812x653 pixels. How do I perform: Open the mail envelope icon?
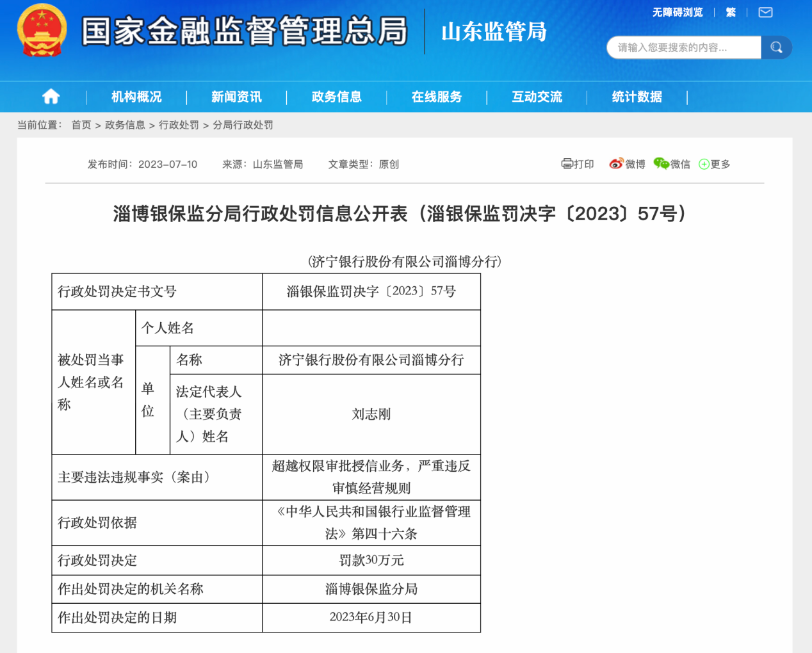coord(765,12)
